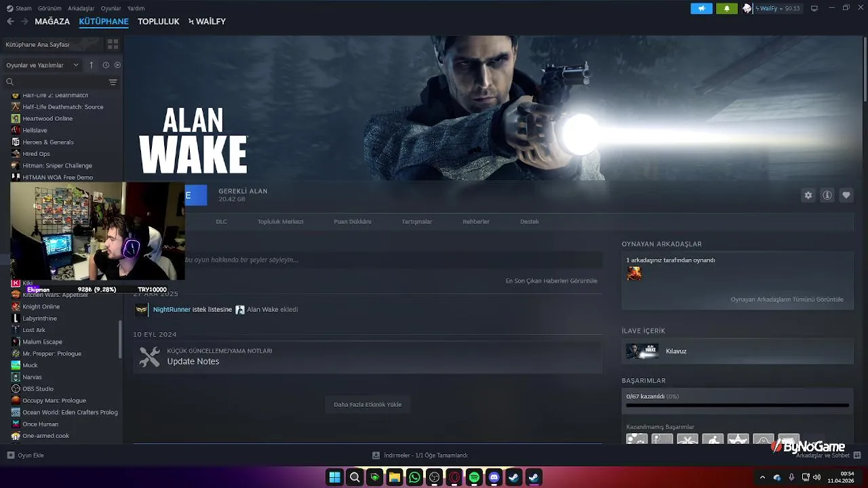Open the Yardım menu
The image size is (868, 488).
[x=136, y=8]
